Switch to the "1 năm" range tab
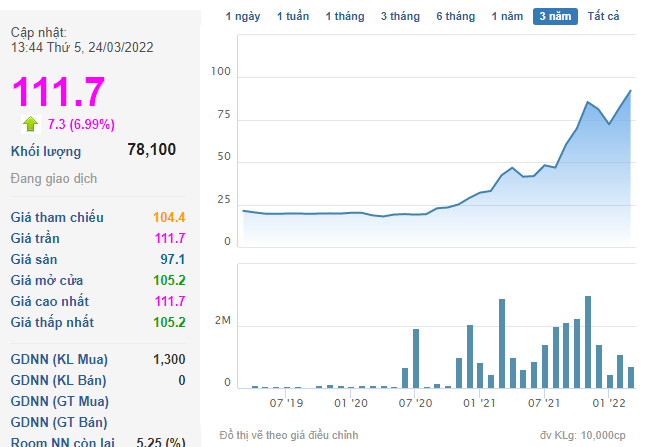649x447 pixels. [507, 17]
